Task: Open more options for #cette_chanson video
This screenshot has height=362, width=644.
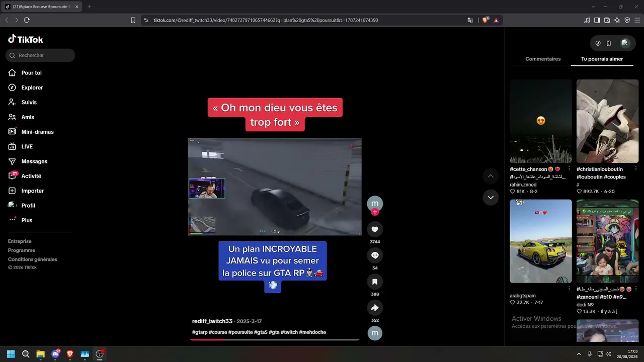Action: pos(569,169)
